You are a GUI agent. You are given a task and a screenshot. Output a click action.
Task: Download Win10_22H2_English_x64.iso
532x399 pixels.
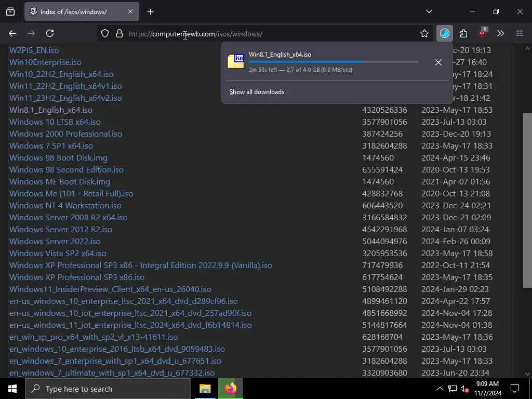(61, 74)
